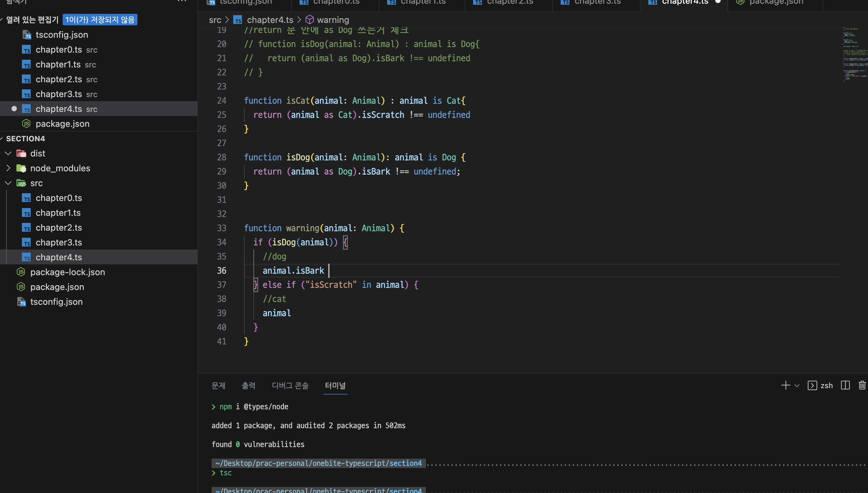The width and height of the screenshot is (868, 493).
Task: Open the 문제 (Problems) panel tab
Action: (218, 386)
